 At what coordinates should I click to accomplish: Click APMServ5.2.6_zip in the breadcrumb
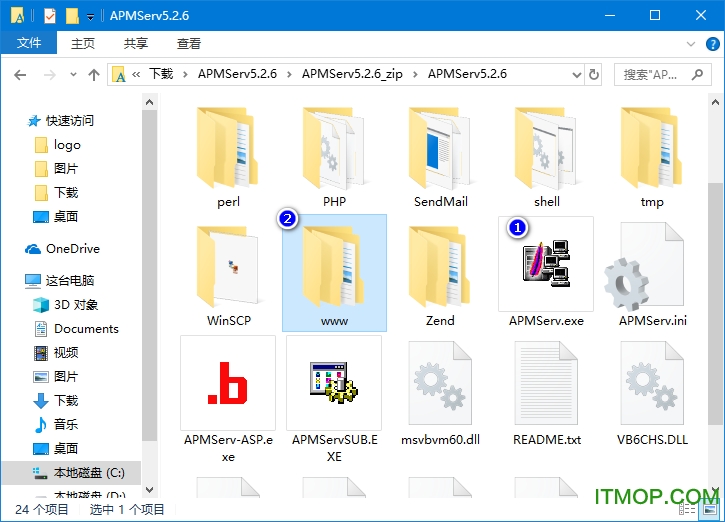point(352,74)
